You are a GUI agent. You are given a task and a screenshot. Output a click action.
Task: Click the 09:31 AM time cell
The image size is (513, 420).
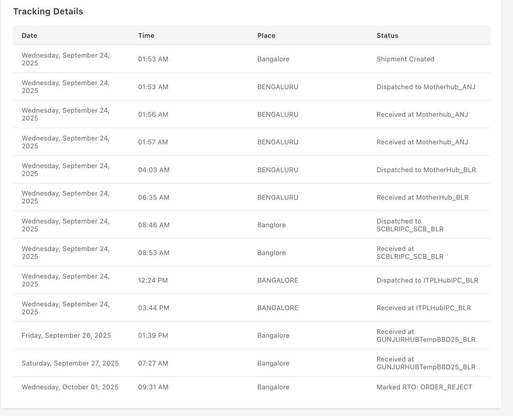pos(153,387)
